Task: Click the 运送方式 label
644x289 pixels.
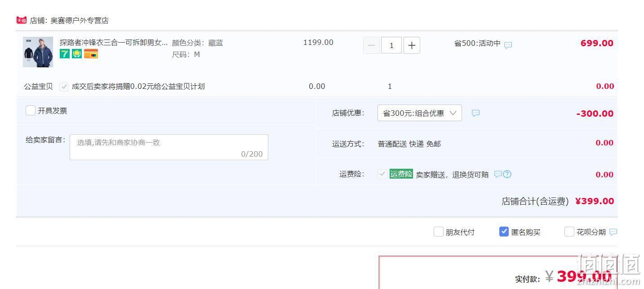Action: [x=348, y=144]
